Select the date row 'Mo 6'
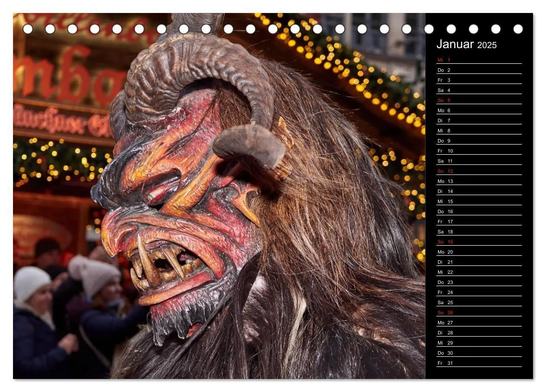546x392 pixels. pos(479,110)
